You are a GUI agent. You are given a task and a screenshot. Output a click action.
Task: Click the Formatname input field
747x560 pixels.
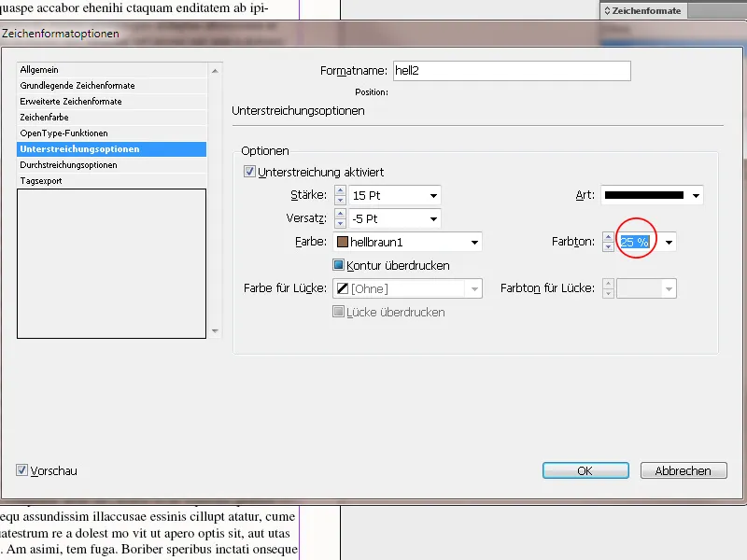[x=512, y=71]
